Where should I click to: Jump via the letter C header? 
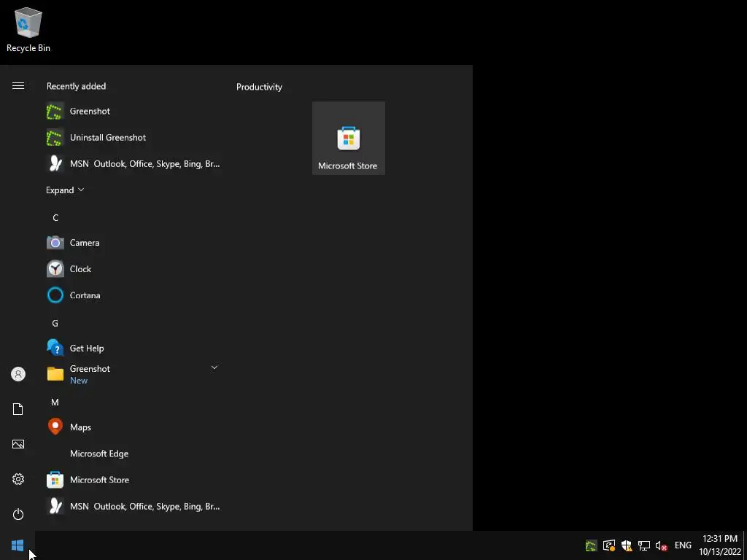tap(55, 217)
